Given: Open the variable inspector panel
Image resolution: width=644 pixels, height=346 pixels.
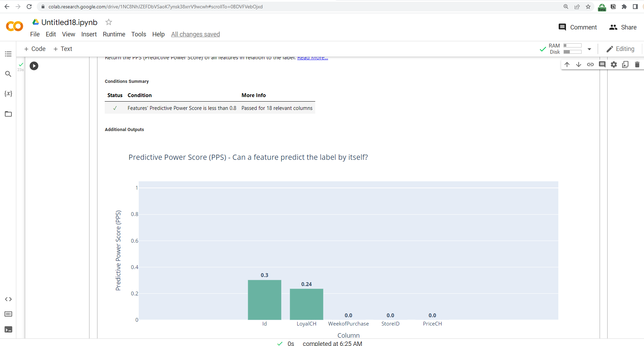Looking at the screenshot, I should 8,93.
